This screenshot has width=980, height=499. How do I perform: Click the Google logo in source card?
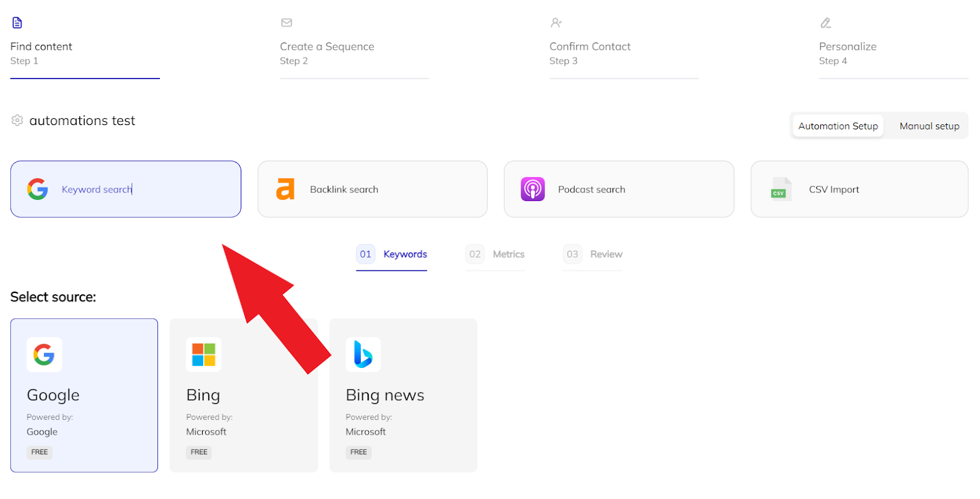44,354
